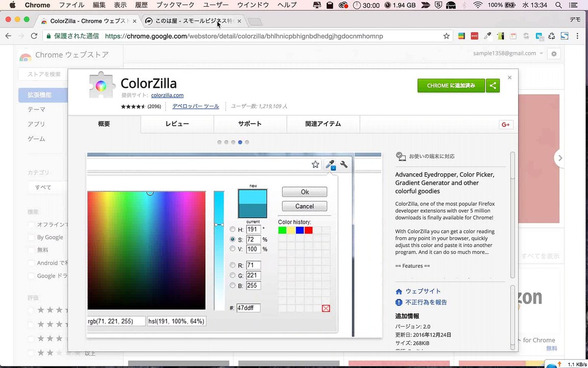Open the ウインドウ menu
Image resolution: width=588 pixels, height=368 pixels.
(253, 5)
